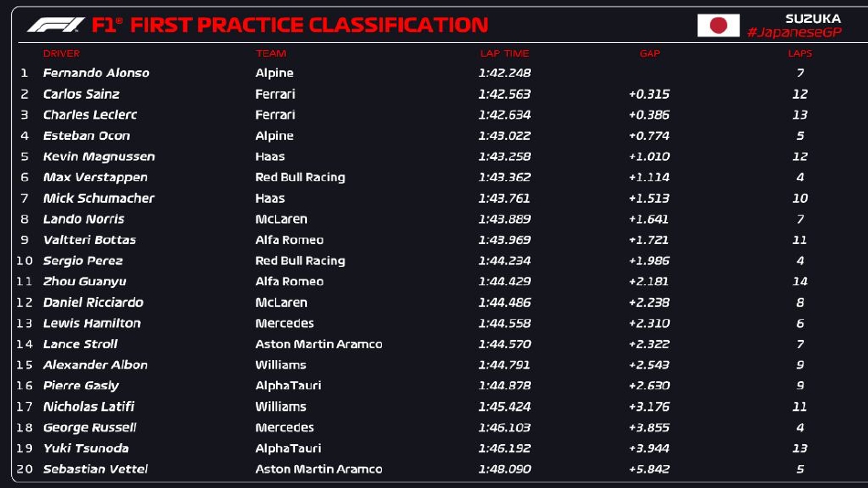The width and height of the screenshot is (868, 488).
Task: Select the DRIVER column header
Action: (61, 54)
